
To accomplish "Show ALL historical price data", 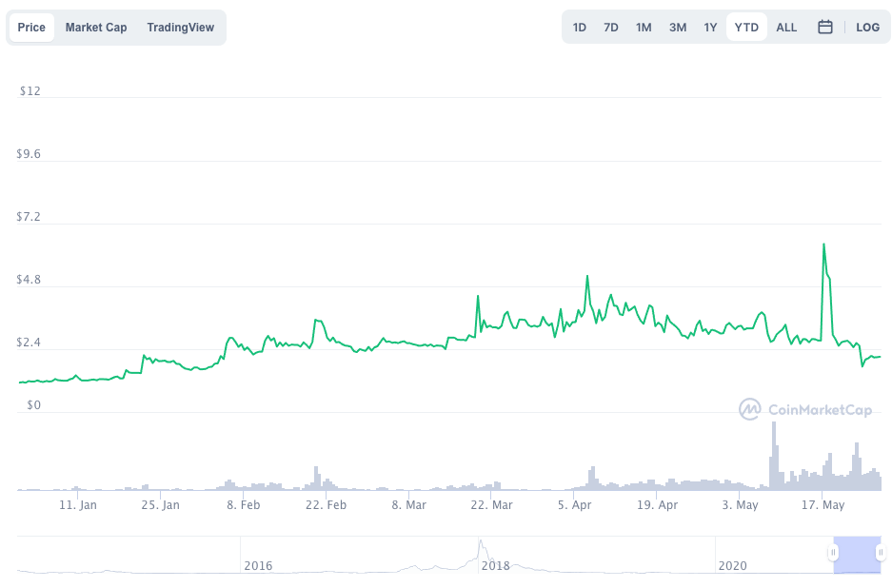I will [786, 28].
